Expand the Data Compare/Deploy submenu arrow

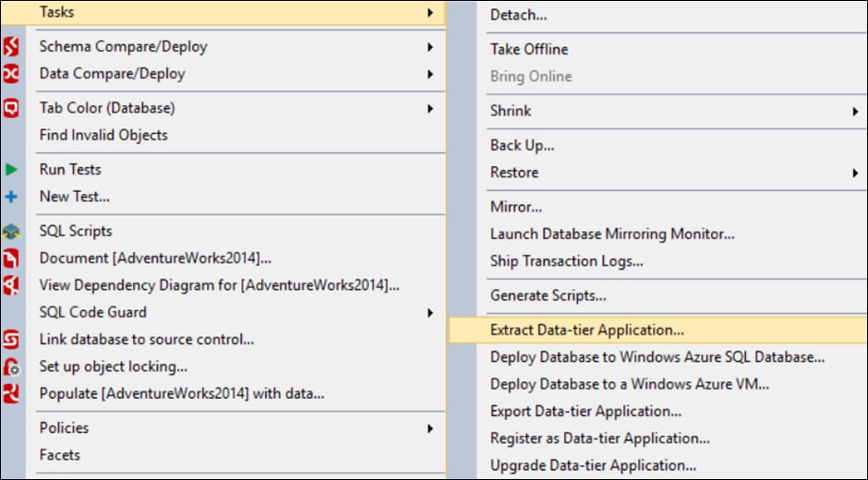(x=430, y=74)
